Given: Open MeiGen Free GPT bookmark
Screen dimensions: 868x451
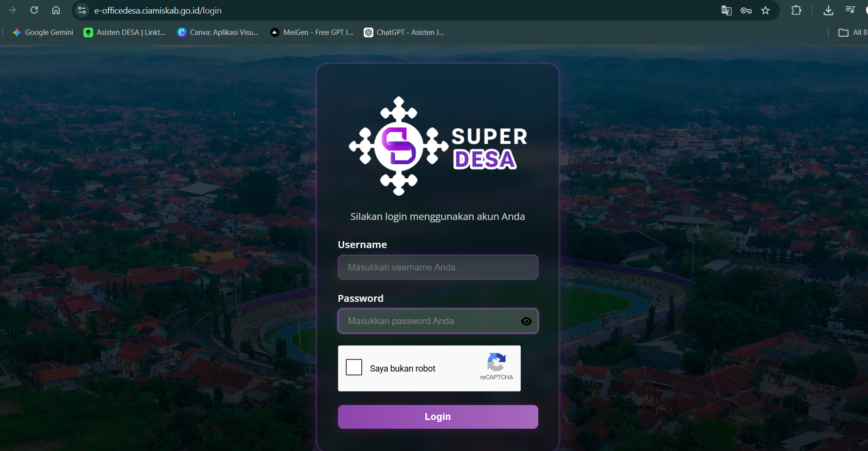Looking at the screenshot, I should (x=311, y=32).
